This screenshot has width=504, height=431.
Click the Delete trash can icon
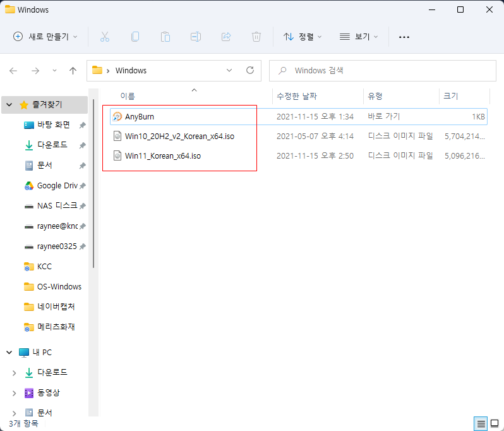coord(256,37)
